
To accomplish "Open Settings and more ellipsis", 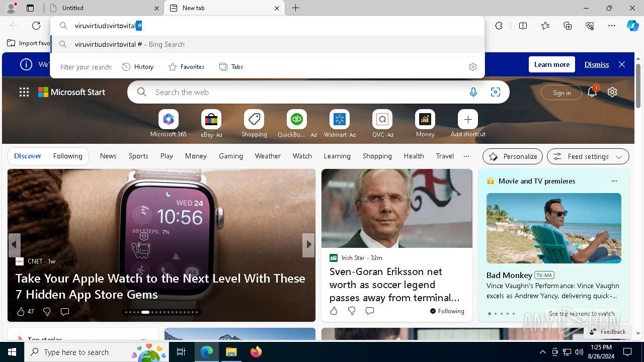I will pyautogui.click(x=612, y=26).
